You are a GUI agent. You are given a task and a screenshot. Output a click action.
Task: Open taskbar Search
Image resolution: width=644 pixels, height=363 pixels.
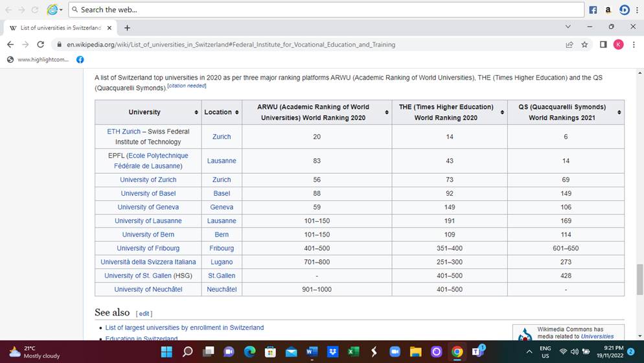[188, 351]
